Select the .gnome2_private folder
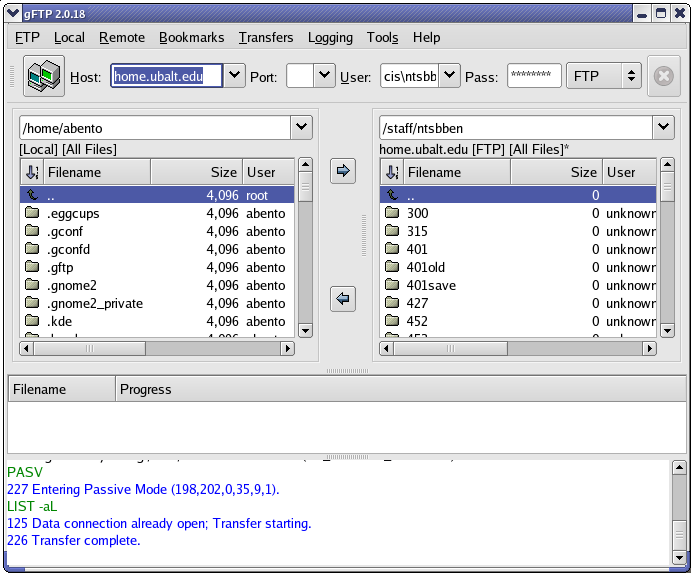Image resolution: width=691 pixels, height=573 pixels. 157,304
